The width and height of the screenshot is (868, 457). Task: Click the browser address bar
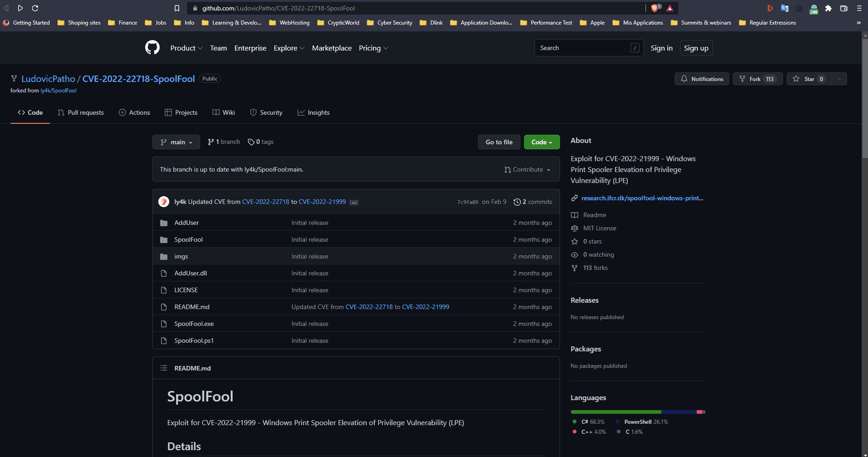pos(416,8)
